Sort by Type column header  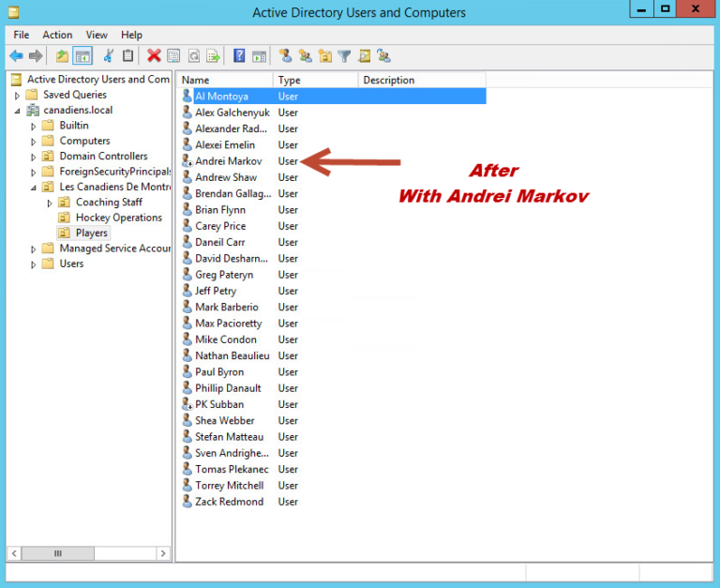pos(315,80)
